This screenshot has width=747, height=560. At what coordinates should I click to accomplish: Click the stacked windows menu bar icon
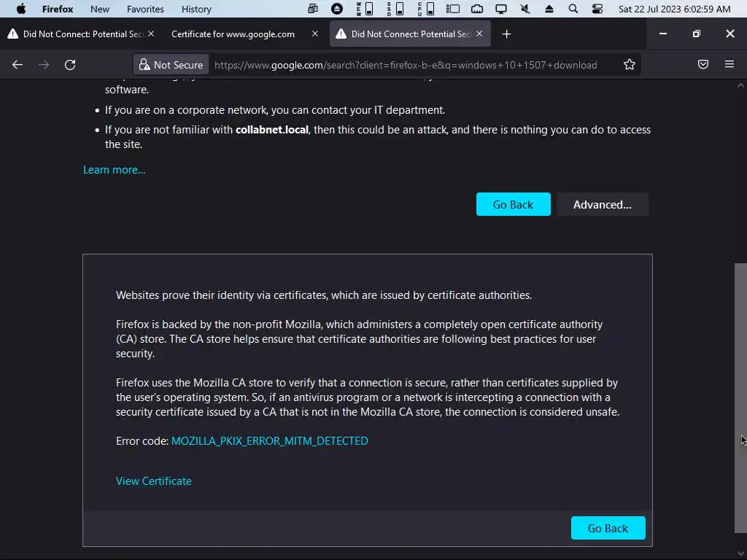click(313, 9)
